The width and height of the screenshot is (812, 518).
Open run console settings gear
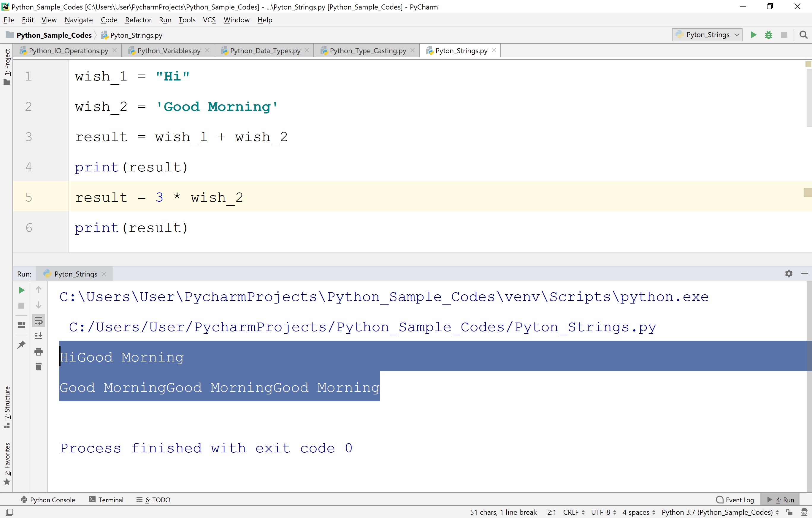tap(788, 274)
